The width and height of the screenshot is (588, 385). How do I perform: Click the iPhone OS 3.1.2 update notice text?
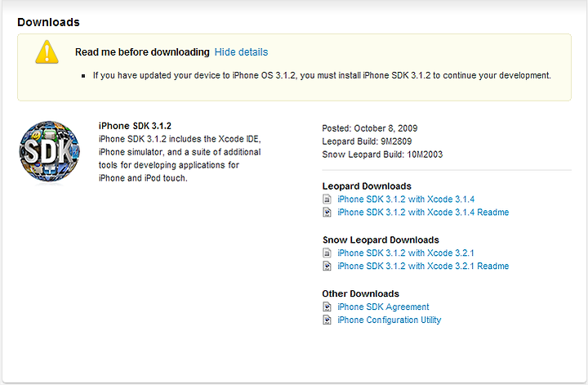click(322, 75)
